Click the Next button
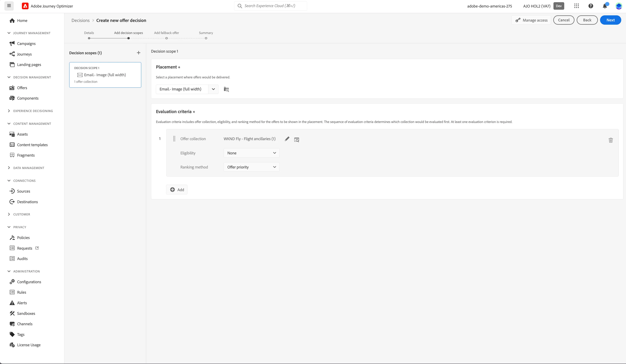626x364 pixels. pos(610,20)
